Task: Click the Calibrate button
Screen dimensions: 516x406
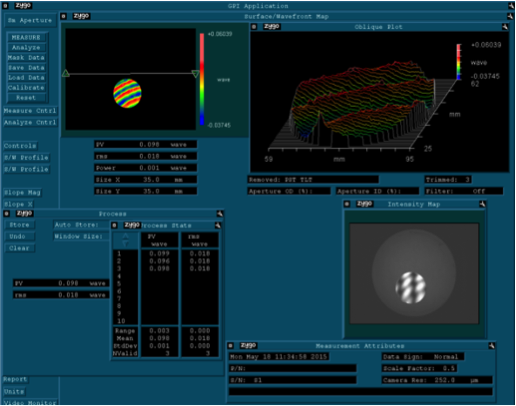Action: [27, 88]
